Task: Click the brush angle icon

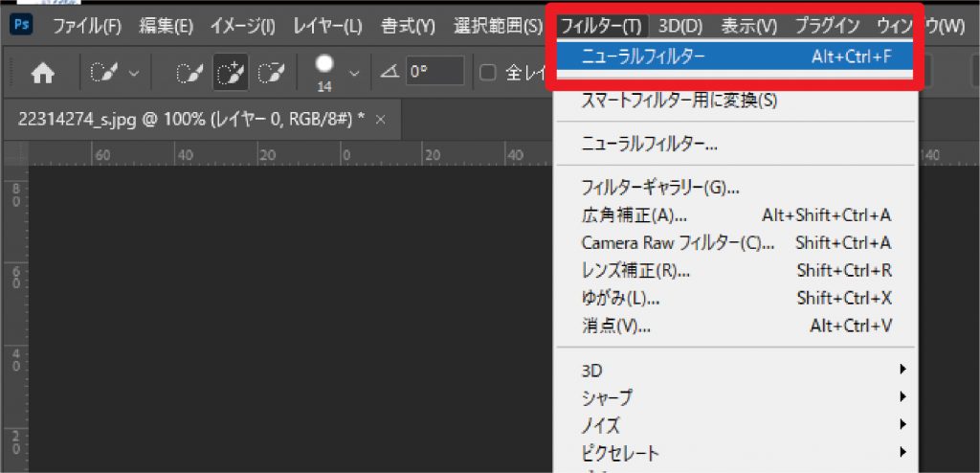Action: (390, 73)
